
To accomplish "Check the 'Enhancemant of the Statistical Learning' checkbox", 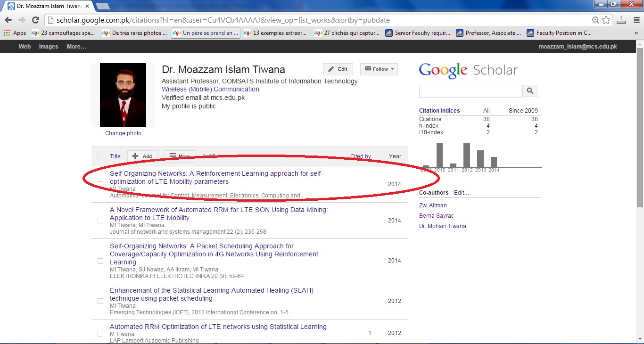I will click(100, 301).
